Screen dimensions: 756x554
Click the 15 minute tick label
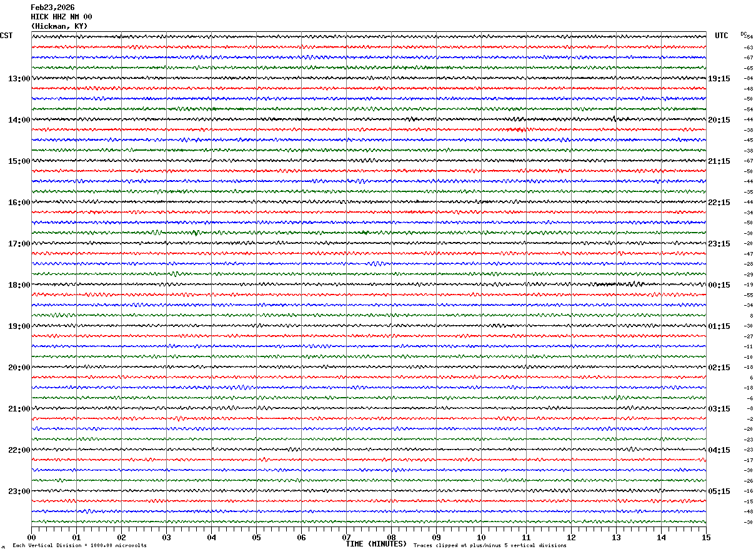click(x=706, y=537)
